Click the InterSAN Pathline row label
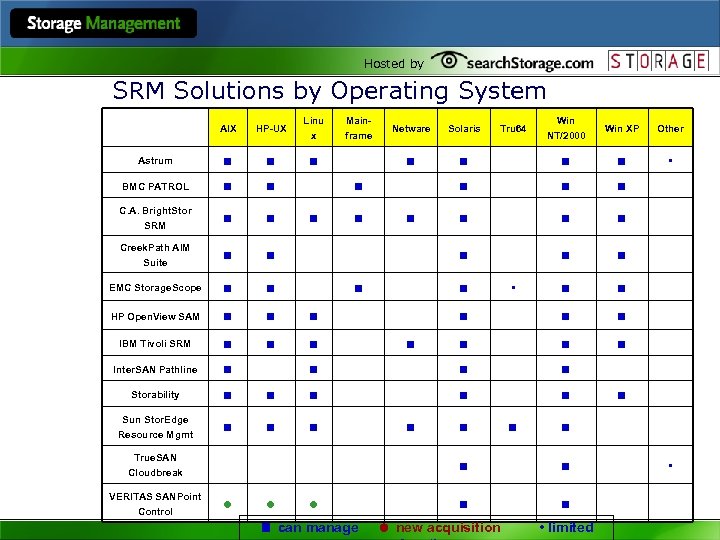720x540 pixels. (x=155, y=370)
